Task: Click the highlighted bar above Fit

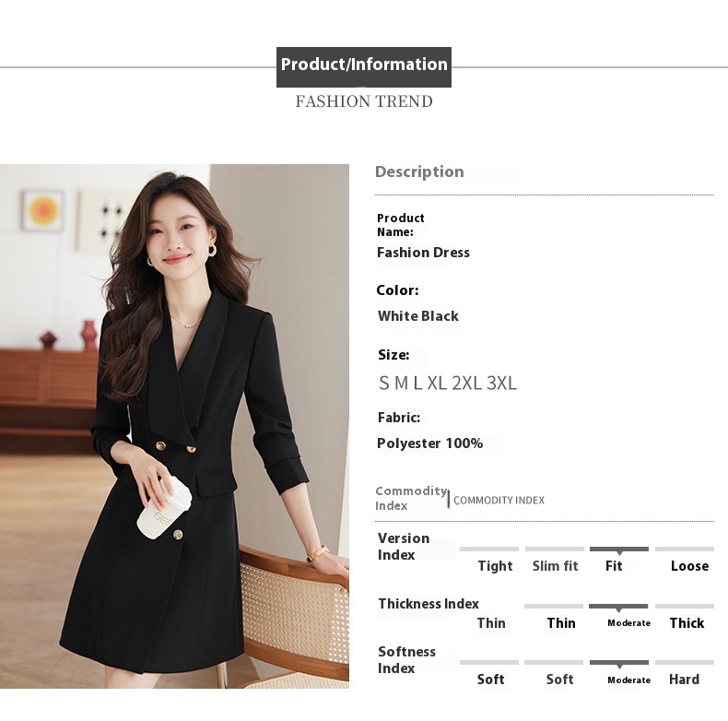Action: tap(619, 550)
